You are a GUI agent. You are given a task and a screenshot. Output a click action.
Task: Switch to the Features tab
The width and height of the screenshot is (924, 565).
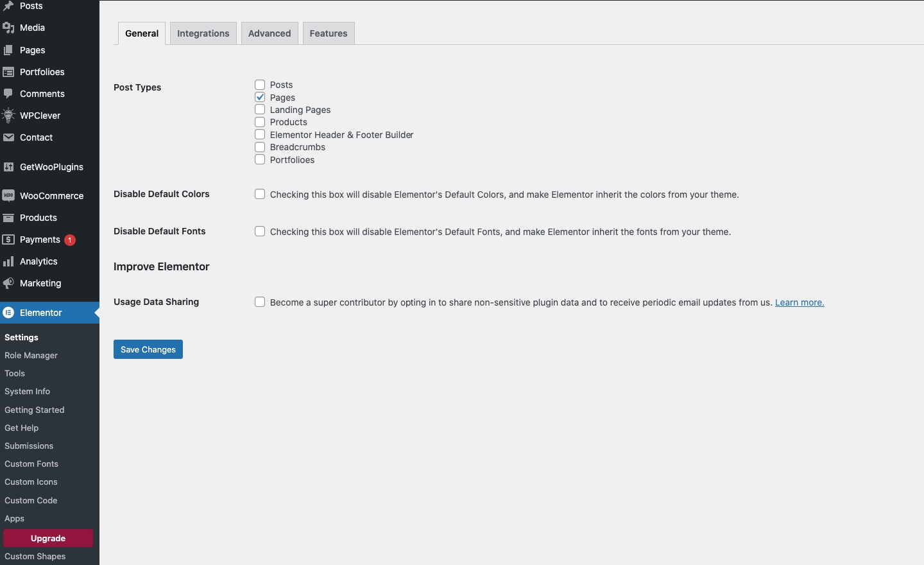pyautogui.click(x=329, y=33)
